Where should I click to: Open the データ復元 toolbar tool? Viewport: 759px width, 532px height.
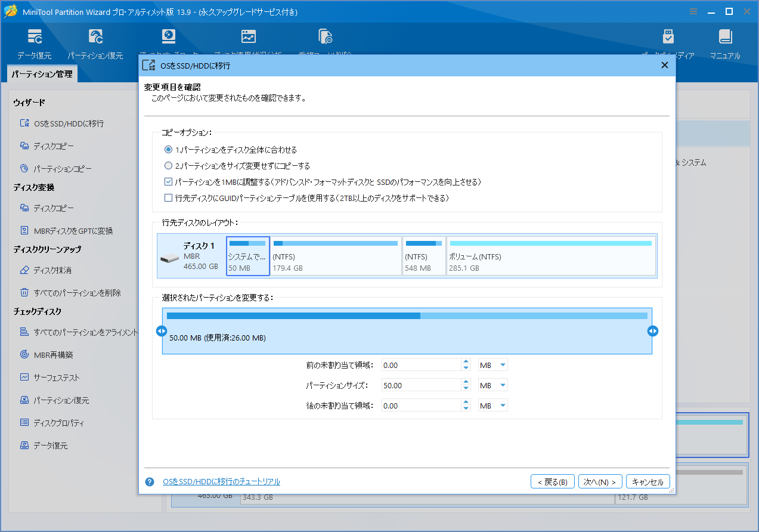[x=35, y=44]
